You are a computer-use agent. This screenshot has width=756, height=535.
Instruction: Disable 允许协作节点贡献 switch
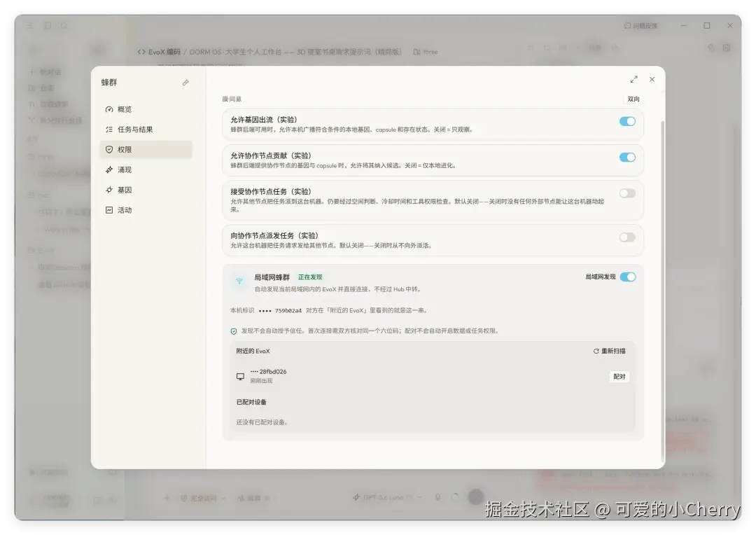(x=627, y=158)
